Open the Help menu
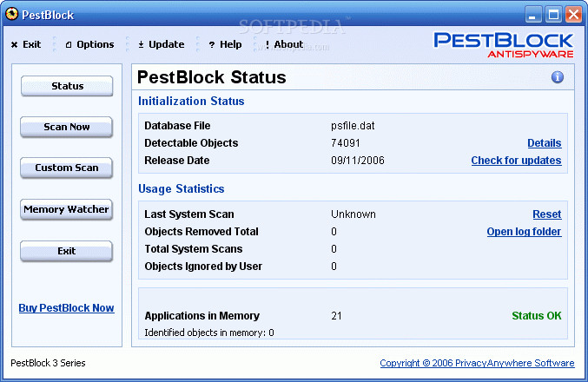The width and height of the screenshot is (588, 382). pos(225,44)
